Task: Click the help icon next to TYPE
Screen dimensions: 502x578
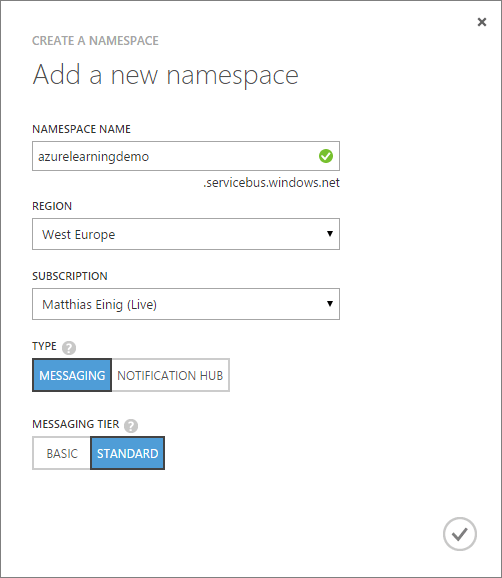Action: (x=69, y=348)
